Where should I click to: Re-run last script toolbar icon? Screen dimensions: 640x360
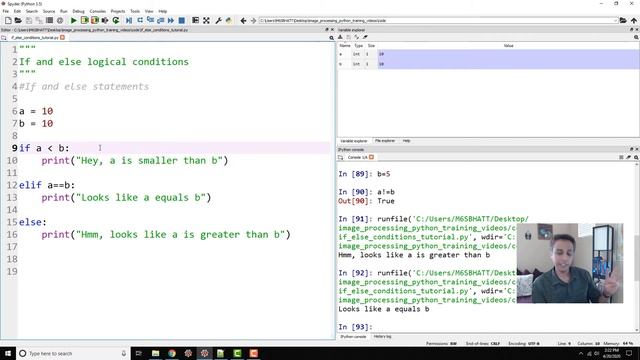pos(116,20)
